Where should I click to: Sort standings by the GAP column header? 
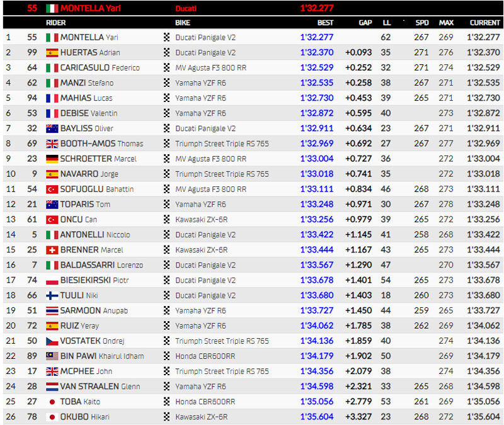coord(365,23)
